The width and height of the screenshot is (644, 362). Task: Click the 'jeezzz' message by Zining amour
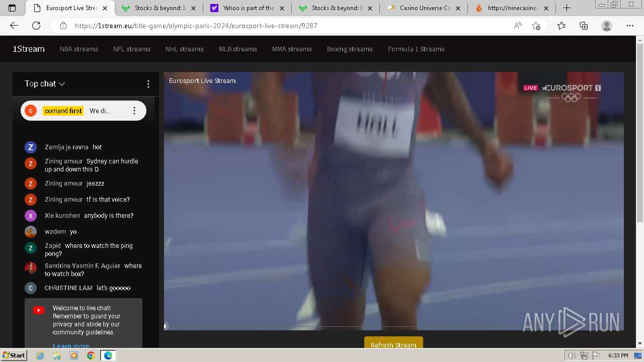tap(96, 184)
